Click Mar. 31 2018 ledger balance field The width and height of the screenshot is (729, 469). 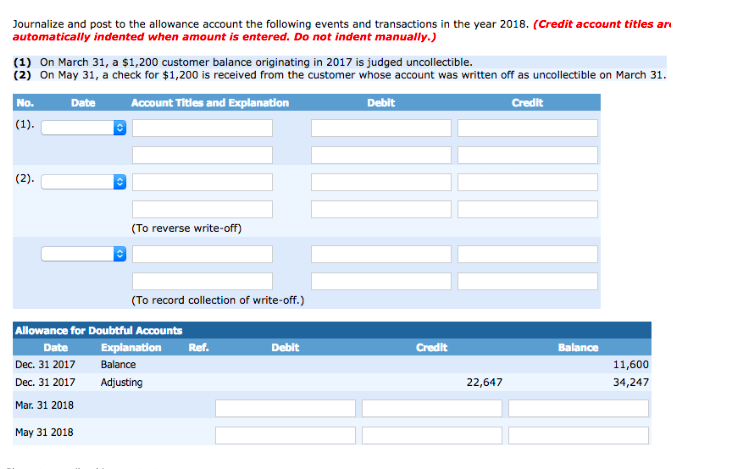pos(578,408)
